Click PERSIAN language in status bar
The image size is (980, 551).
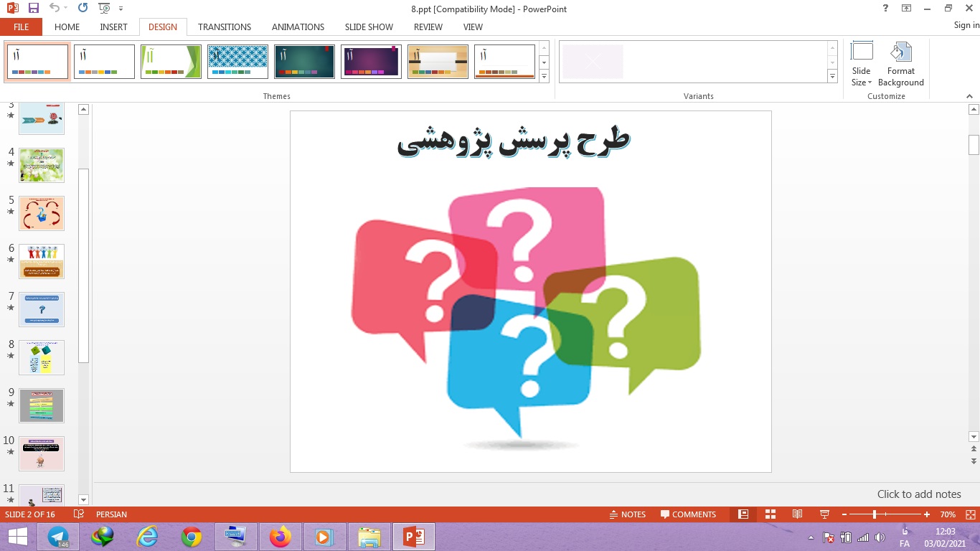coord(111,514)
